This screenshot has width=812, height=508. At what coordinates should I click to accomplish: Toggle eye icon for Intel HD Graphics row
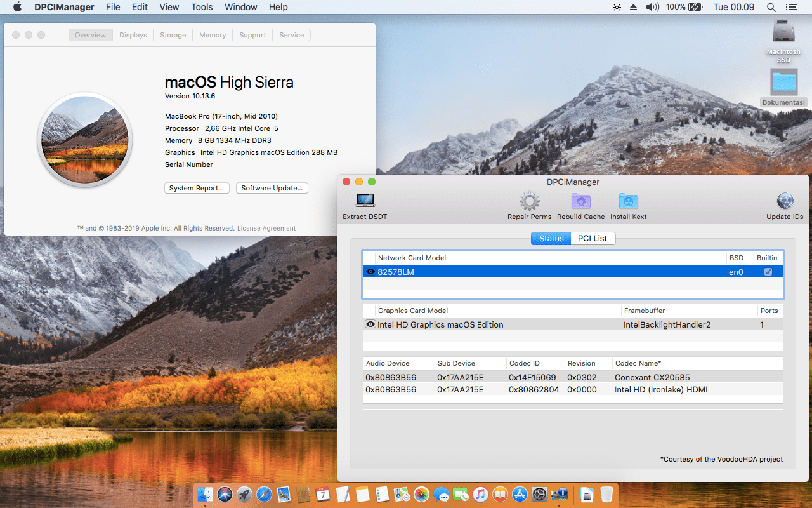[x=370, y=324]
